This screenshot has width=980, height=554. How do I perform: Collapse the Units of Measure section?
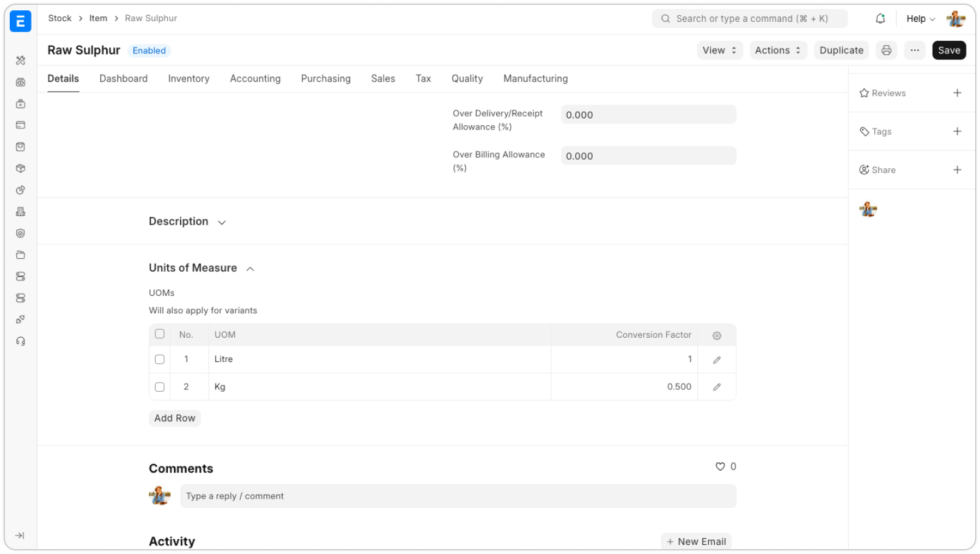202,268
